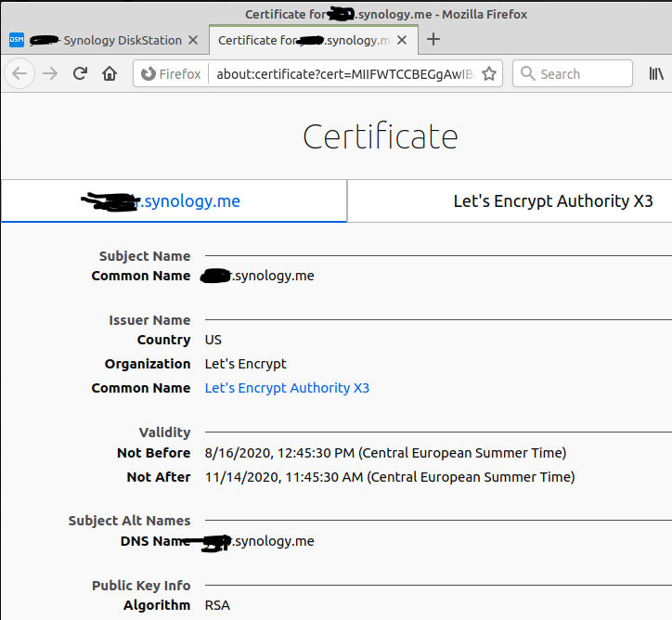Switch to Let's Encrypt Authority X3 section
Image resolution: width=672 pixels, height=620 pixels.
point(553,201)
